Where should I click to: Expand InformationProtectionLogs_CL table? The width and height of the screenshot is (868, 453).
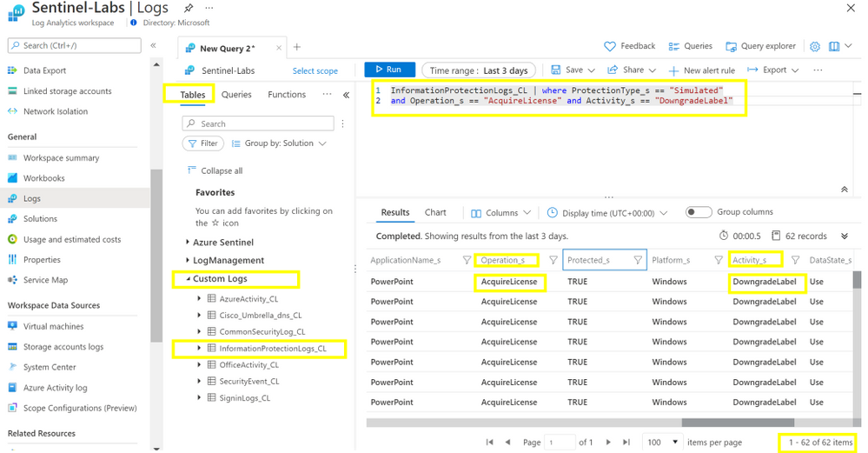[199, 349]
